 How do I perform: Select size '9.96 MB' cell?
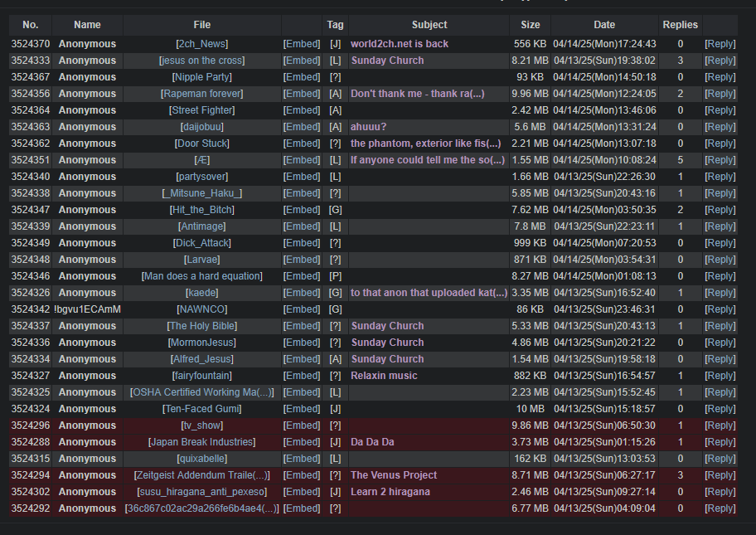point(530,94)
